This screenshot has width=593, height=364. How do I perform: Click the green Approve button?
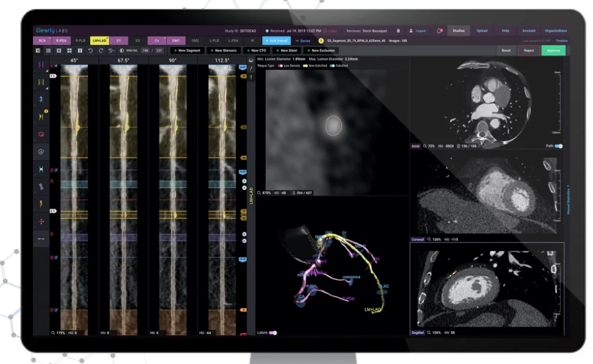point(553,51)
